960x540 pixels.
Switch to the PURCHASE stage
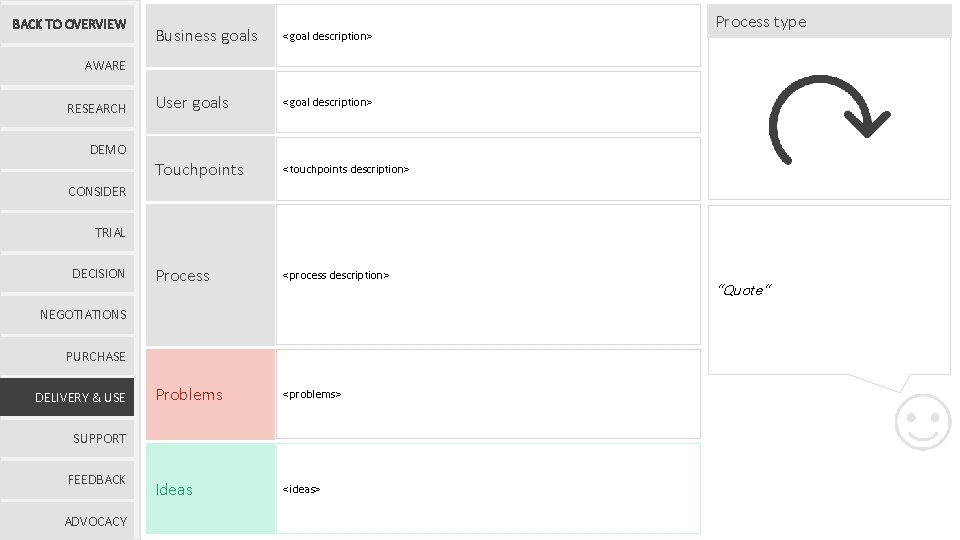[68, 357]
